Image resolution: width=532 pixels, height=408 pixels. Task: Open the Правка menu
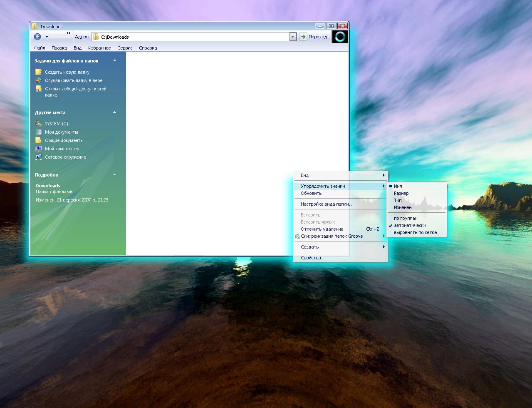(x=59, y=48)
